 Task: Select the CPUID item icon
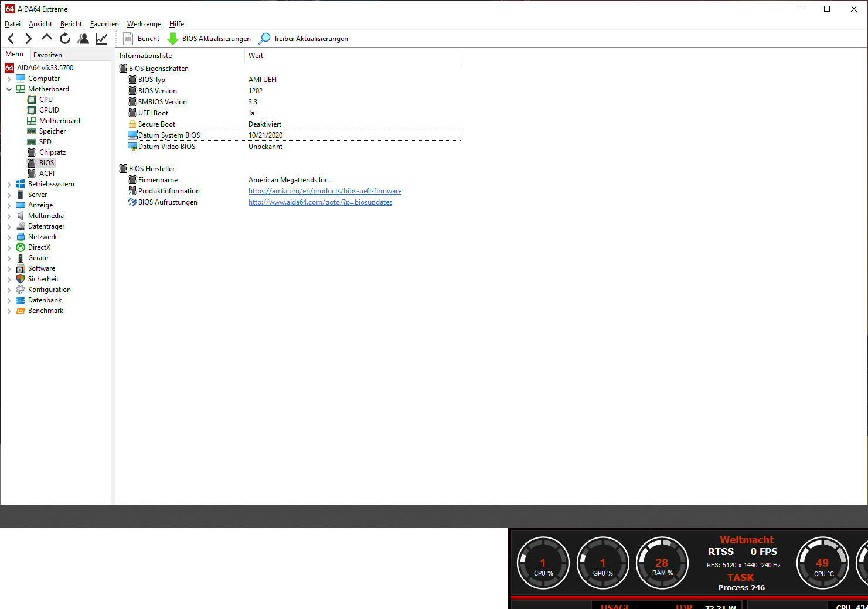click(x=32, y=110)
